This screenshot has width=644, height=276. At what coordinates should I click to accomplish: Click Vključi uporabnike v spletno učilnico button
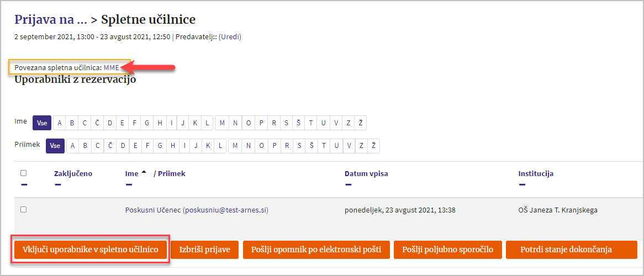click(x=91, y=250)
